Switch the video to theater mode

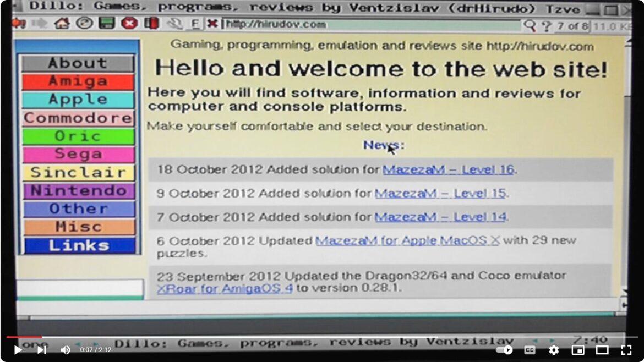click(x=602, y=350)
